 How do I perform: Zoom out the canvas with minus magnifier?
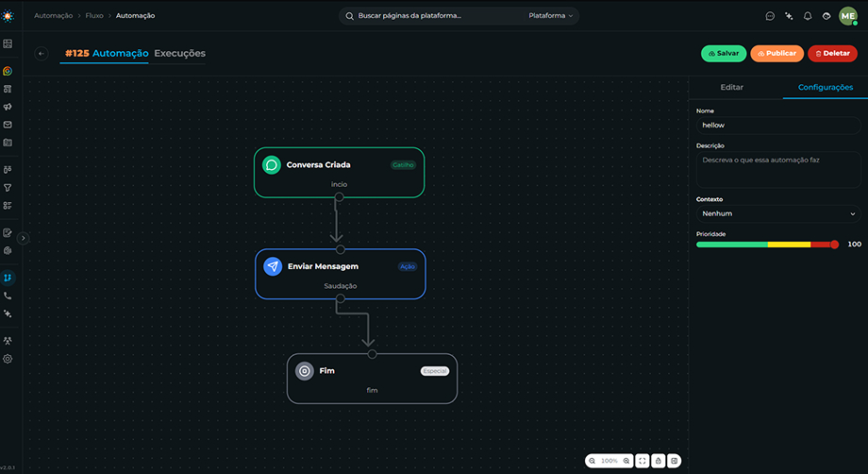(593, 461)
